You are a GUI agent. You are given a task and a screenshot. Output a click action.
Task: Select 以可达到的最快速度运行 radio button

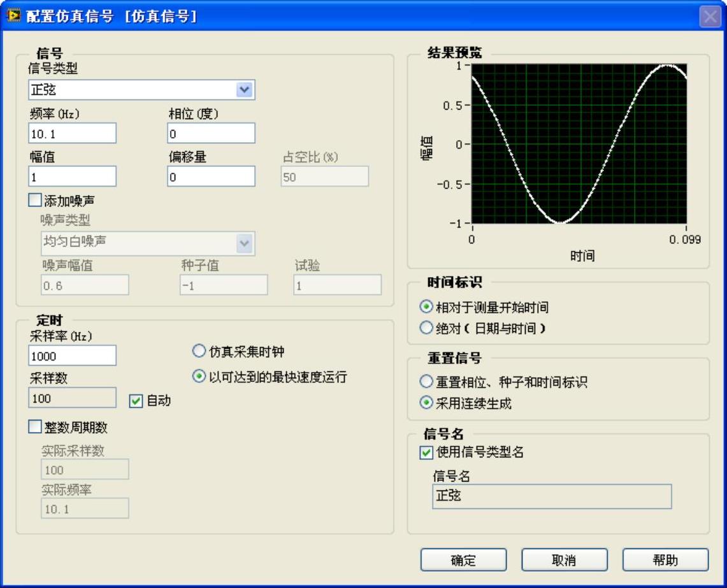click(198, 376)
